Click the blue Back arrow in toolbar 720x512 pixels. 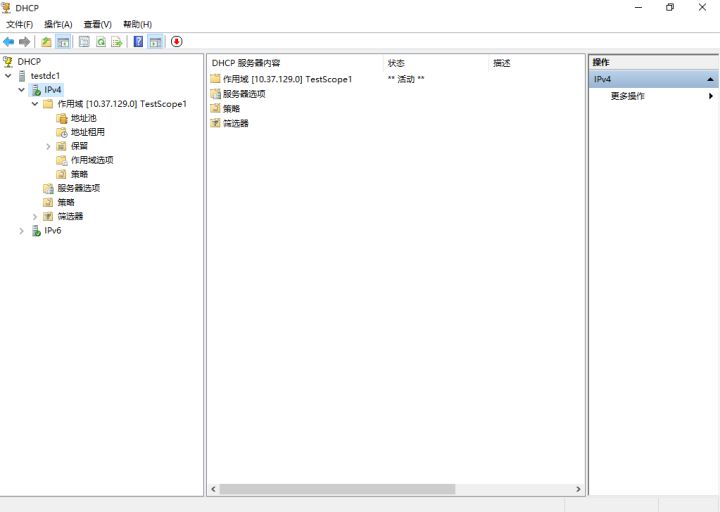pos(8,42)
